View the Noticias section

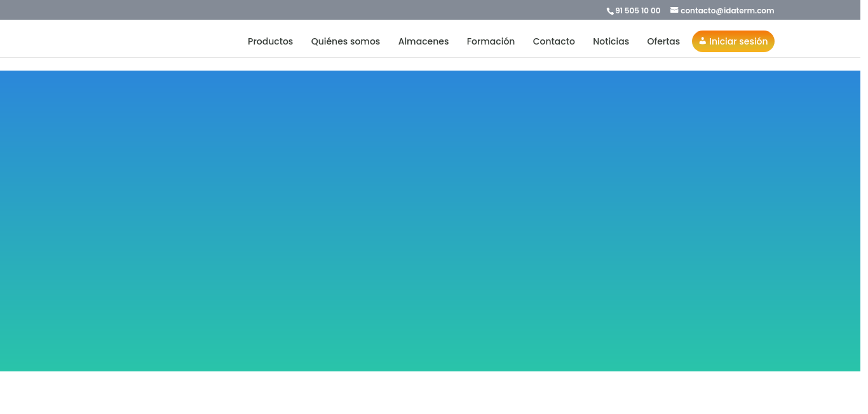click(611, 41)
